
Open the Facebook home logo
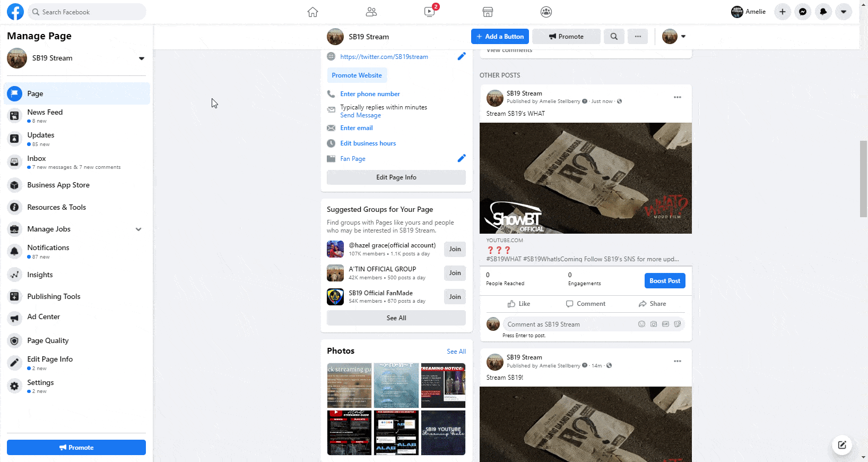pos(15,12)
